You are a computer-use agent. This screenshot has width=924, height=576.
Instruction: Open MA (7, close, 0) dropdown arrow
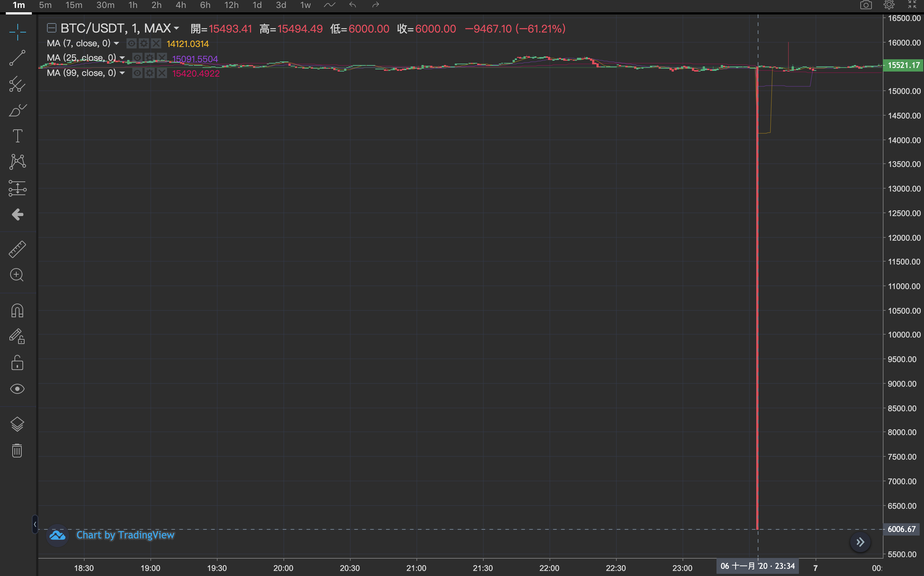[x=117, y=43]
